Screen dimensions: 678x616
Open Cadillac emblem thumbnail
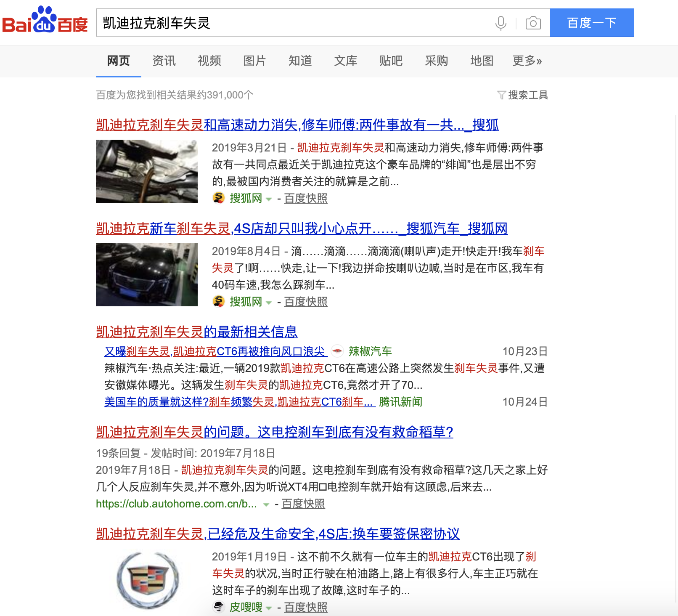click(x=147, y=580)
